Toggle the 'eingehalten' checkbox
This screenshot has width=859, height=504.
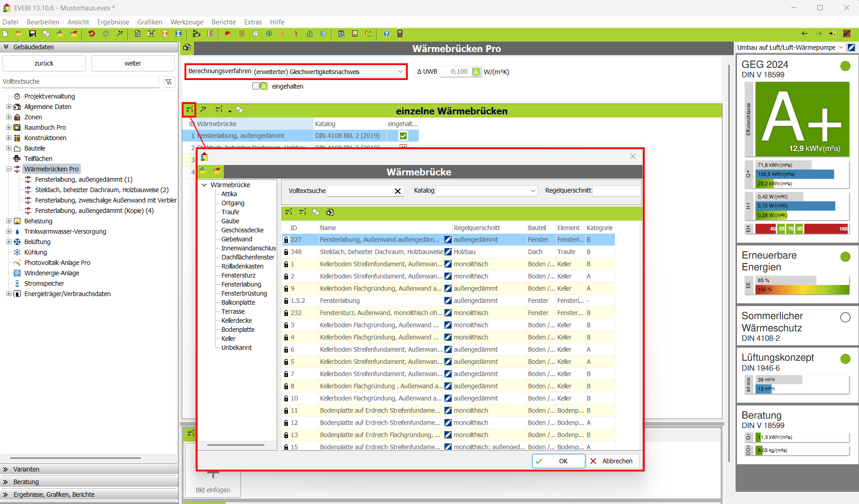tap(256, 86)
